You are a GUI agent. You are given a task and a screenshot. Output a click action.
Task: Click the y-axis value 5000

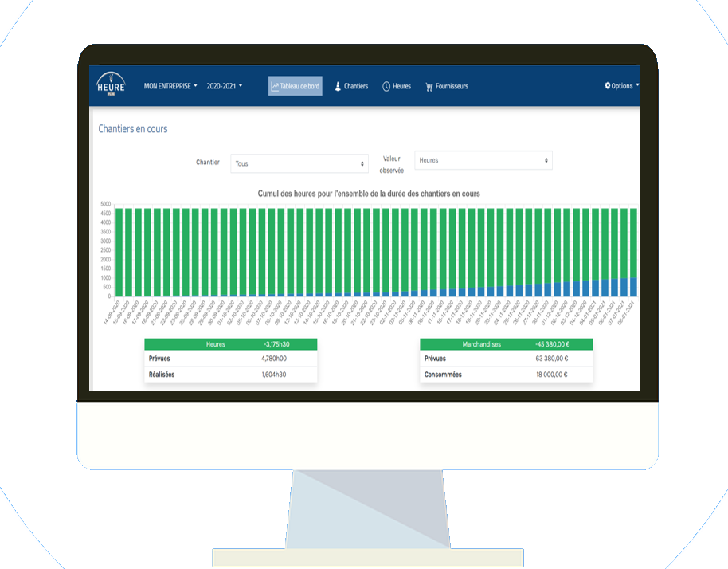click(106, 204)
